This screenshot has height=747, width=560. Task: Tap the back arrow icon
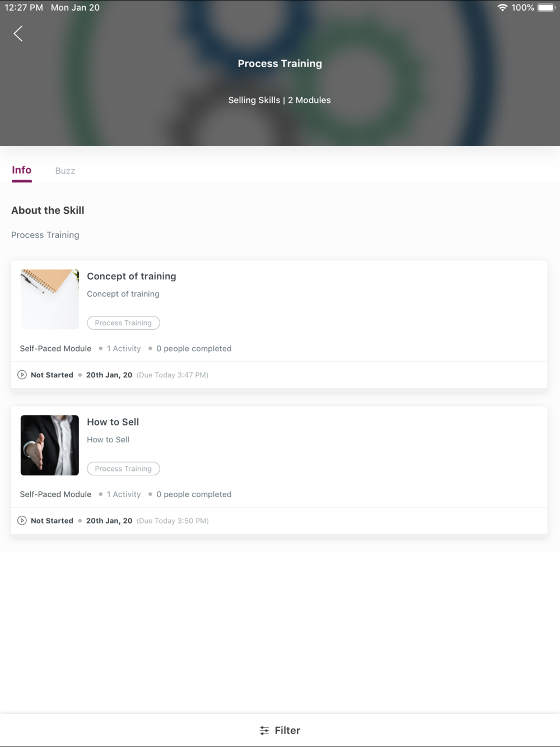click(18, 34)
